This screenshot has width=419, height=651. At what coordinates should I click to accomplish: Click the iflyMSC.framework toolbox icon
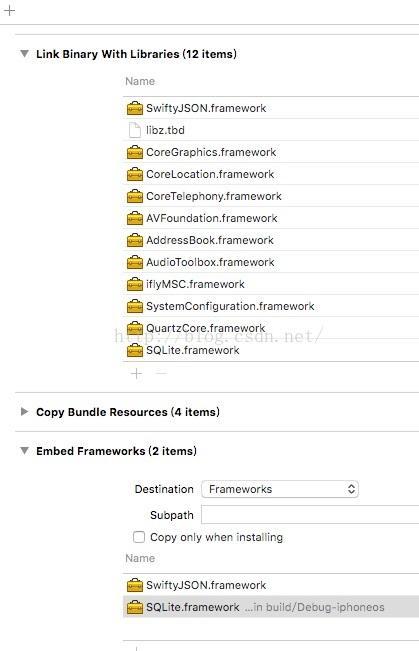pos(135,284)
